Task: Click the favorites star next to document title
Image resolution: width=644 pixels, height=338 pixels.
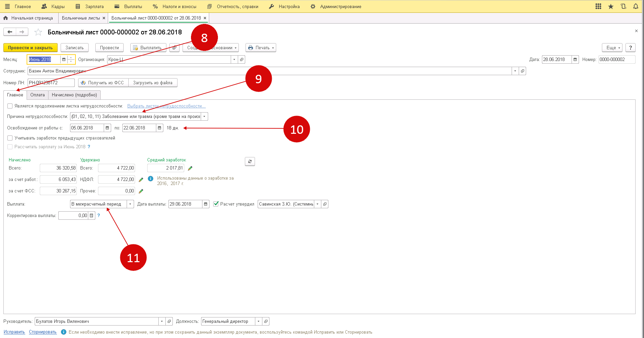Action: (38, 32)
